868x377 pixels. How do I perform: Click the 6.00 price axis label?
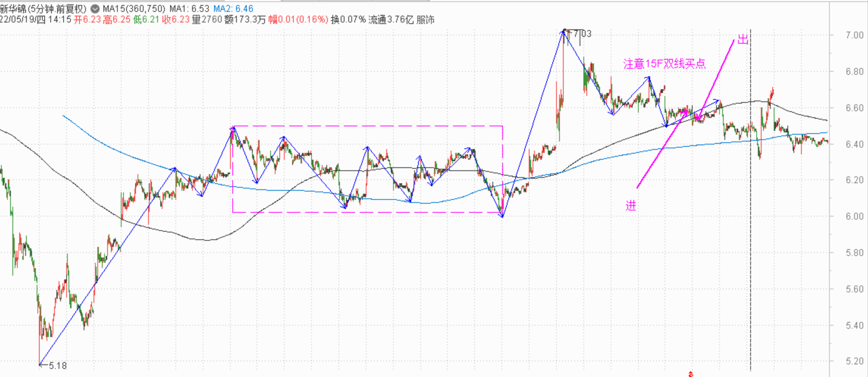click(x=854, y=216)
